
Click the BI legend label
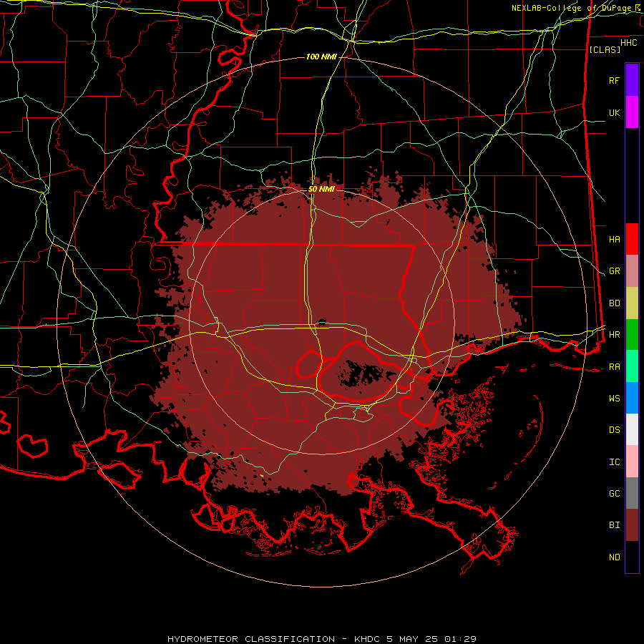(x=614, y=525)
